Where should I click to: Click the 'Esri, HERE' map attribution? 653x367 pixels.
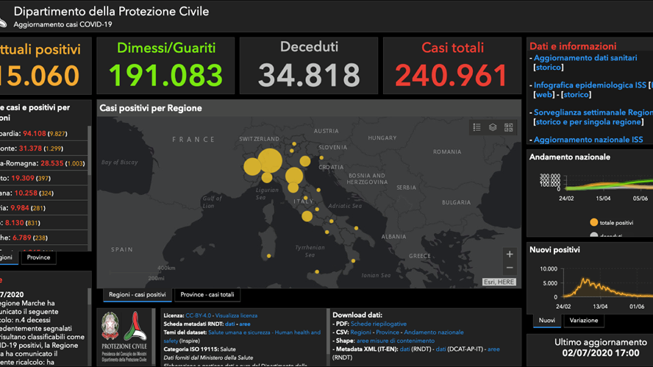(499, 282)
